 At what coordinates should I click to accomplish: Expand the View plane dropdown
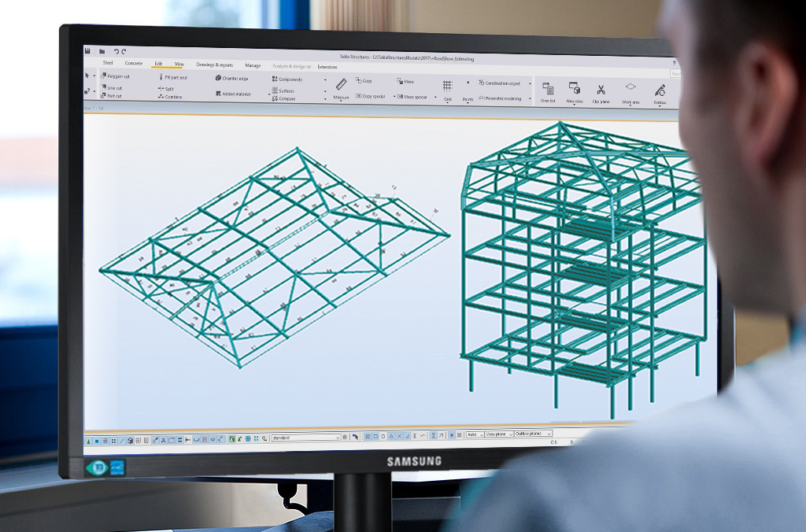pyautogui.click(x=510, y=434)
